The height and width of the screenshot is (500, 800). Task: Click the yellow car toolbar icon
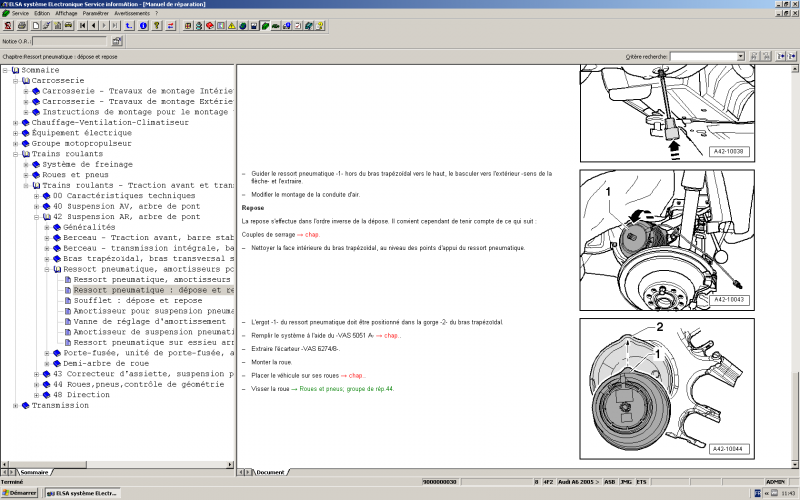pos(68,26)
